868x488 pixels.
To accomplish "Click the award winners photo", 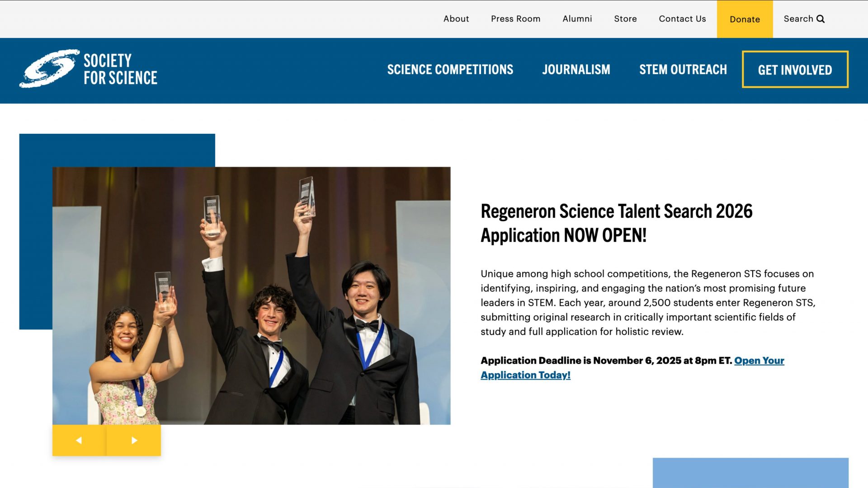I will point(251,296).
